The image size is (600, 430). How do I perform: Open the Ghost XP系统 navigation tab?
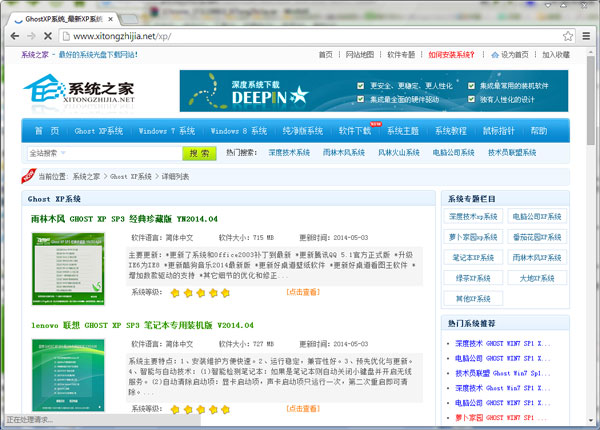(x=99, y=131)
